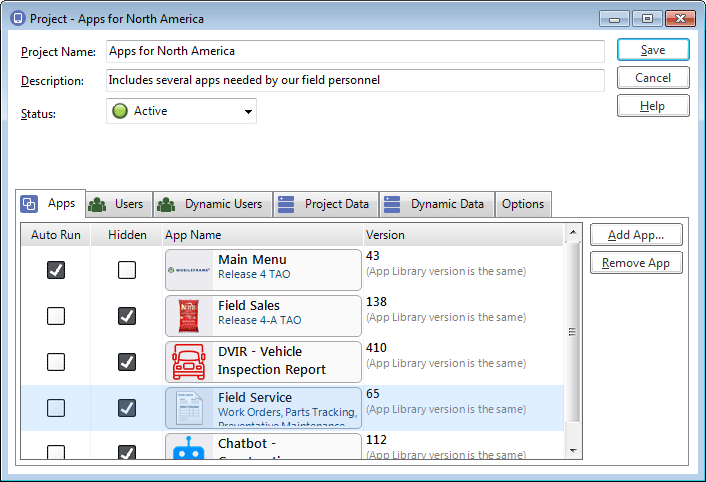Click the Save button
This screenshot has height=482, width=706.
(x=653, y=50)
